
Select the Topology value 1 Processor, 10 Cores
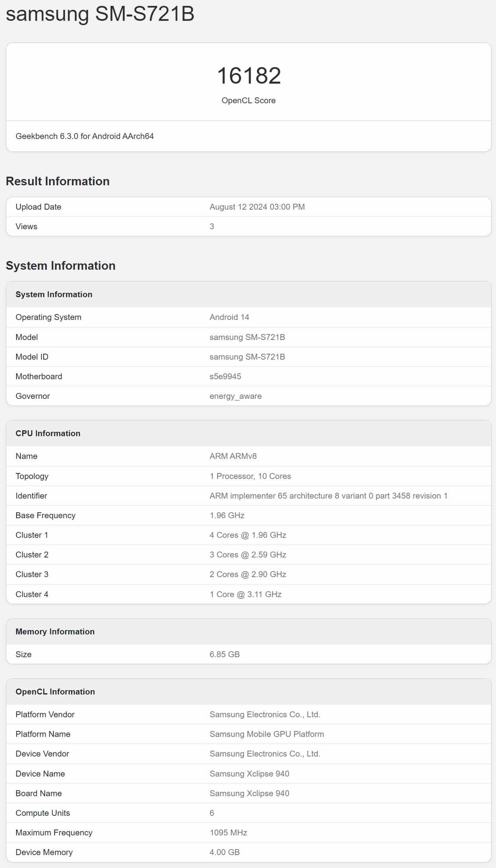click(x=250, y=476)
